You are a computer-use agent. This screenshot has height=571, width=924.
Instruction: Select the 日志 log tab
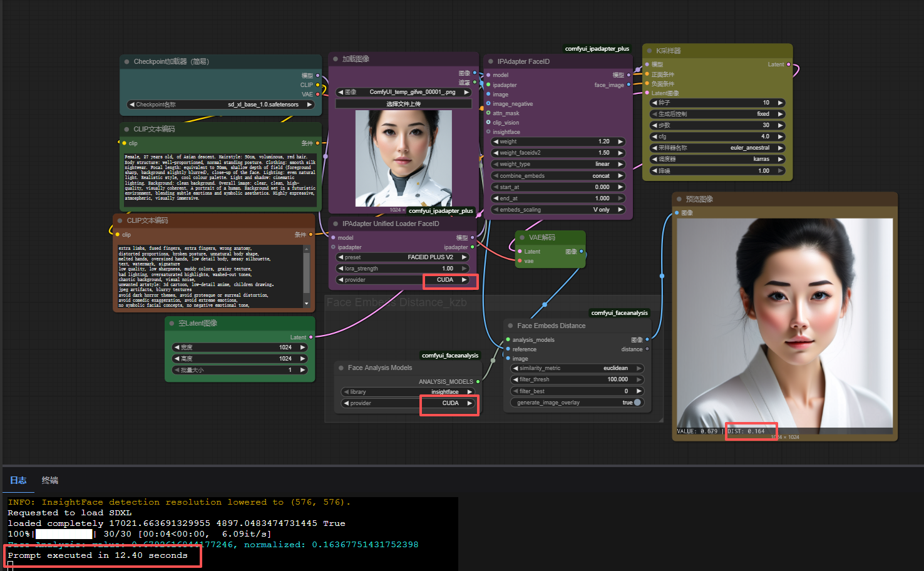pos(18,481)
